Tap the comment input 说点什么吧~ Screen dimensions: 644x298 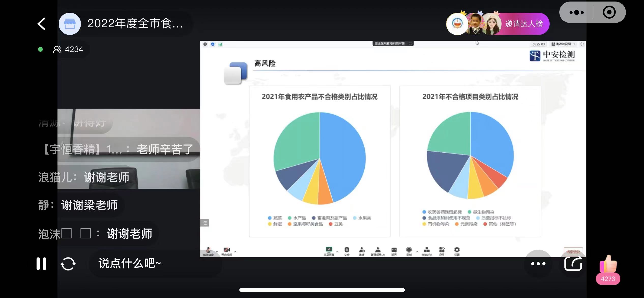point(130,264)
